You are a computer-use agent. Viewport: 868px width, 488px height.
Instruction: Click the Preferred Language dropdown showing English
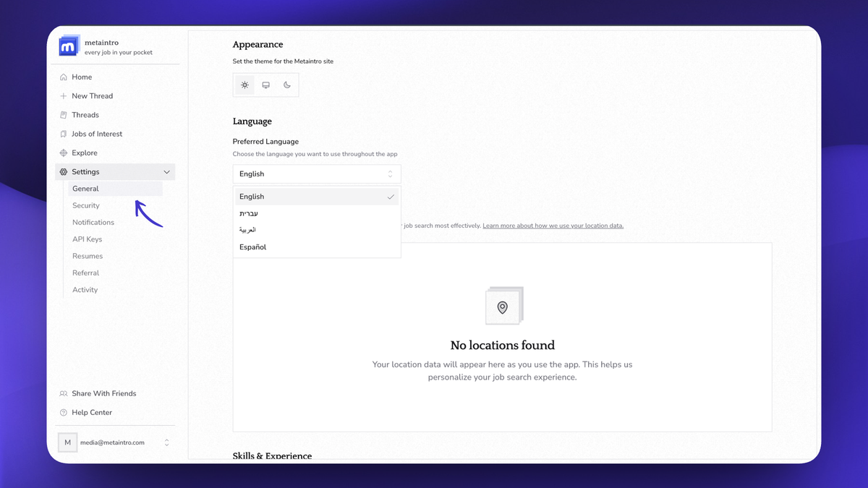pyautogui.click(x=317, y=174)
